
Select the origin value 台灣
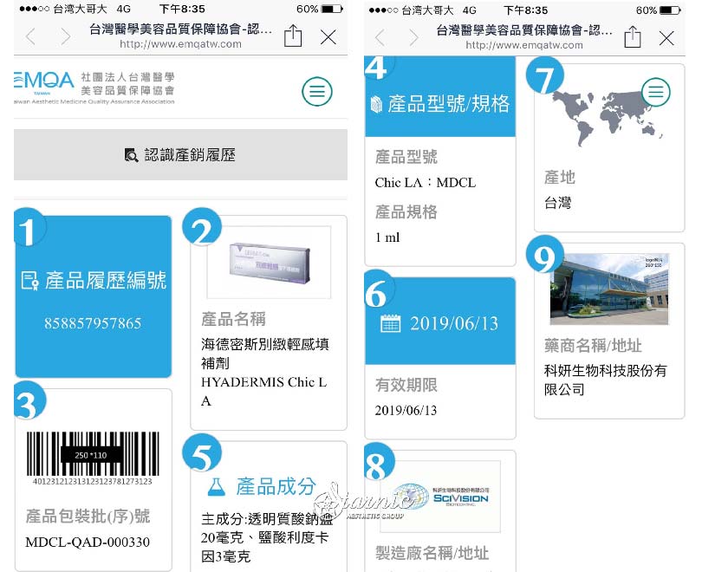tap(558, 203)
